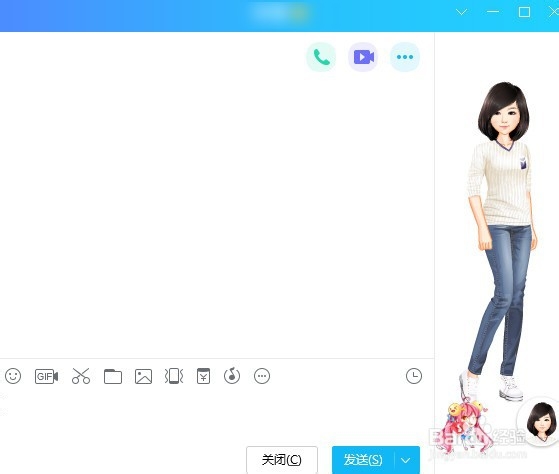Click the round avatar portrait thumbnail
This screenshot has width=559, height=474.
point(540,421)
